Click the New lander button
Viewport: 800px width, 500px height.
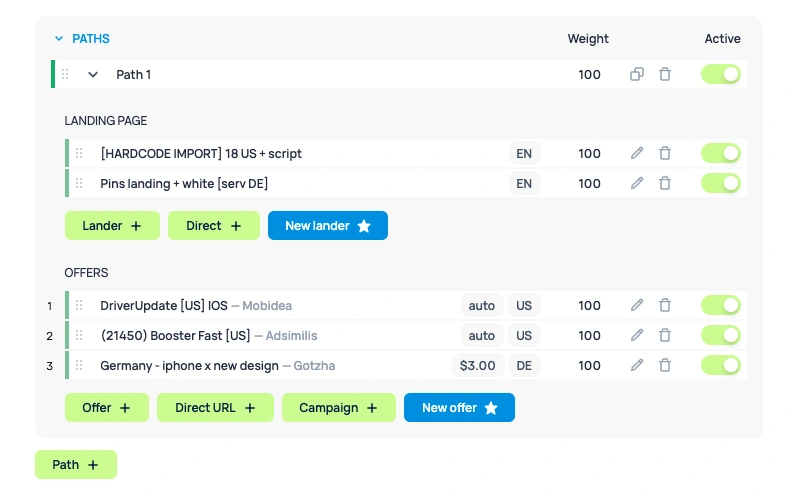point(327,226)
